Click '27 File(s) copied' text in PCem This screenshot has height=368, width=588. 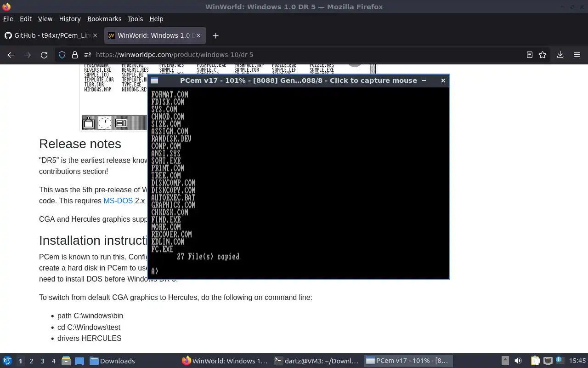(208, 257)
